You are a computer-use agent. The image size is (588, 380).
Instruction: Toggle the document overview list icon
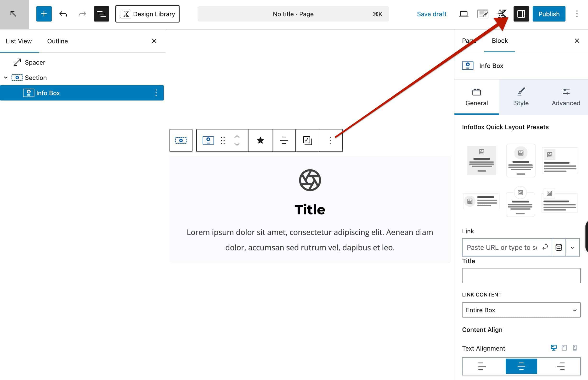click(x=101, y=14)
